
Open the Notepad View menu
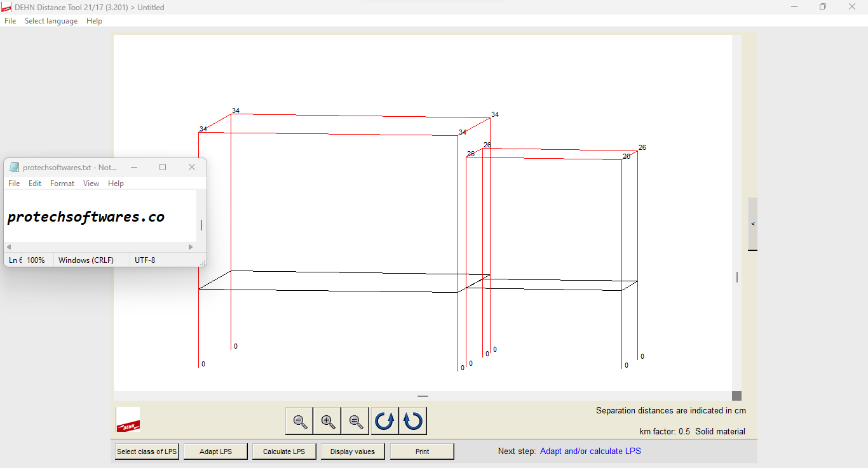91,184
